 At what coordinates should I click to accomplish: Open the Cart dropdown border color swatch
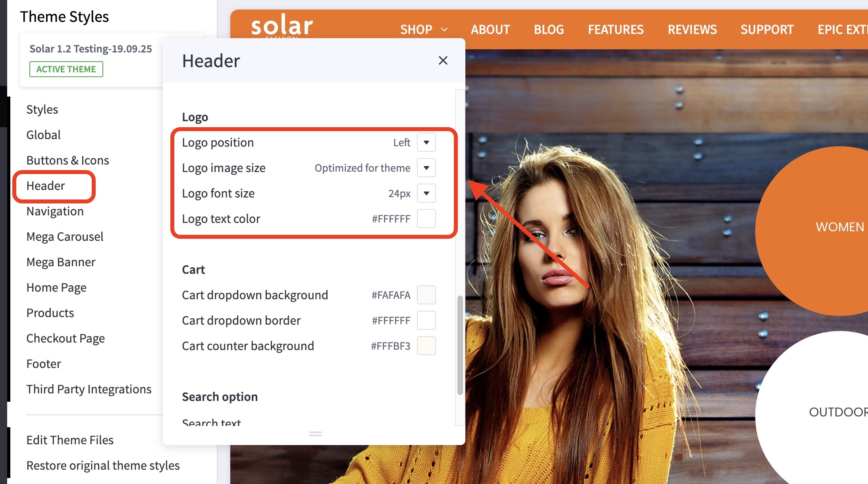(x=426, y=320)
